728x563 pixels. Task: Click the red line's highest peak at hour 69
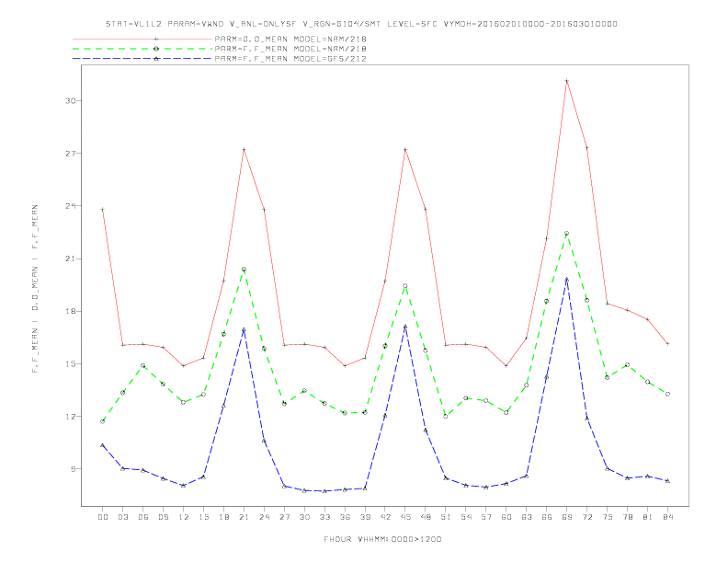click(x=567, y=81)
